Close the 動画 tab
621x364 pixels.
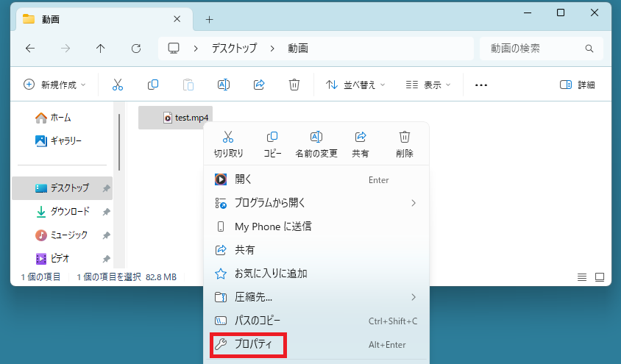177,19
